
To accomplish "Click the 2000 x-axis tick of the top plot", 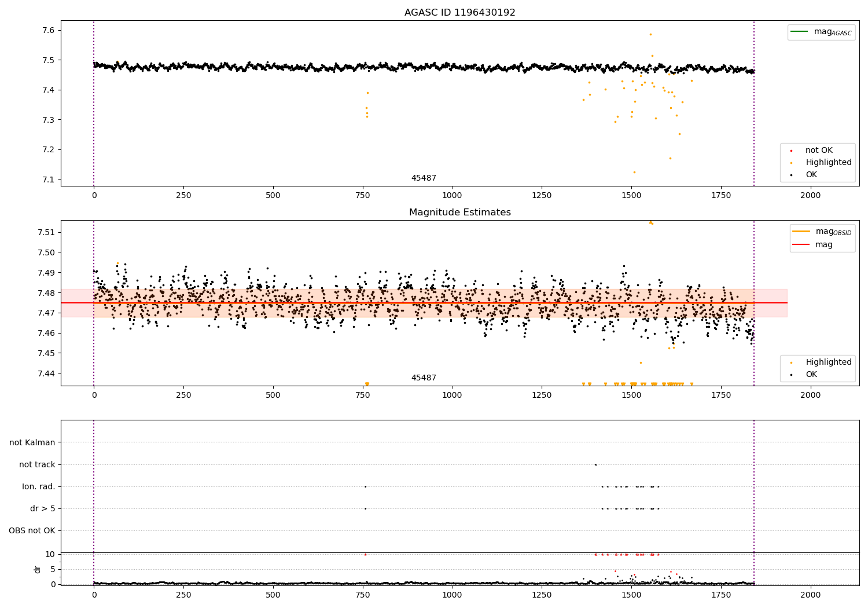I will point(810,196).
